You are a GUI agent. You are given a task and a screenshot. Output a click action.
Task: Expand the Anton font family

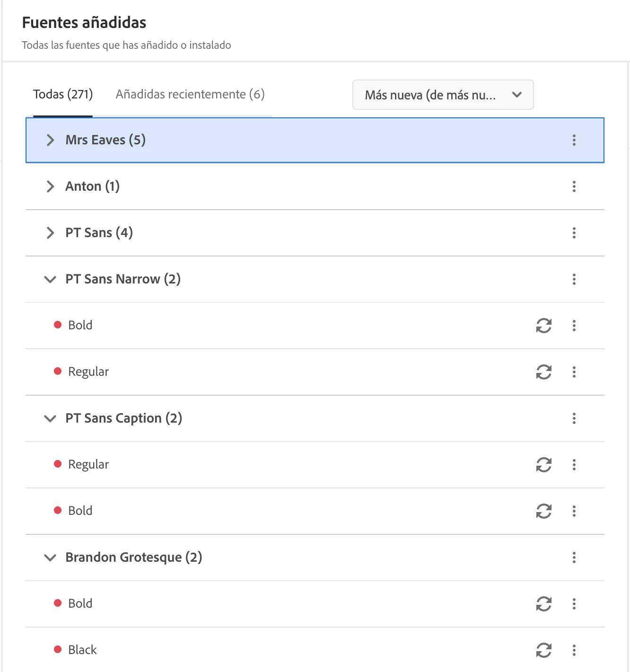coord(50,186)
